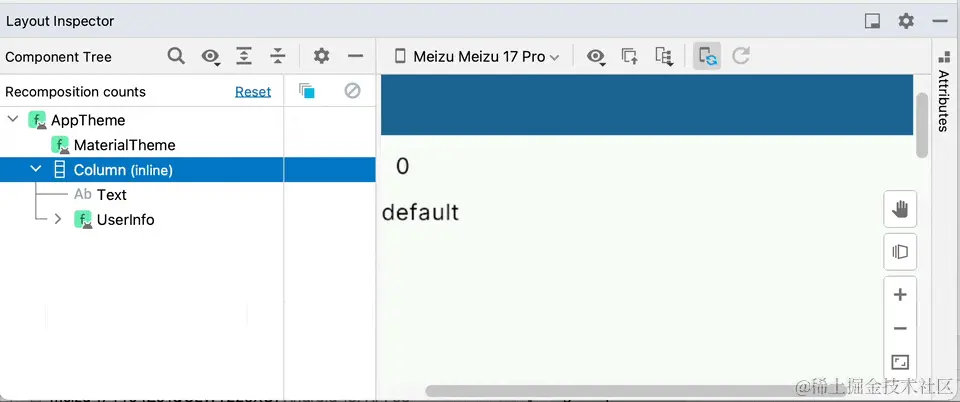
Task: Open Component Tree eye view options
Action: click(x=210, y=57)
